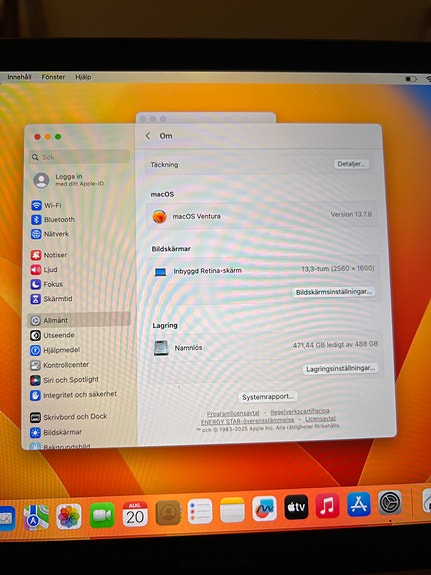
Task: Click battery status in menu bar
Action: point(411,79)
